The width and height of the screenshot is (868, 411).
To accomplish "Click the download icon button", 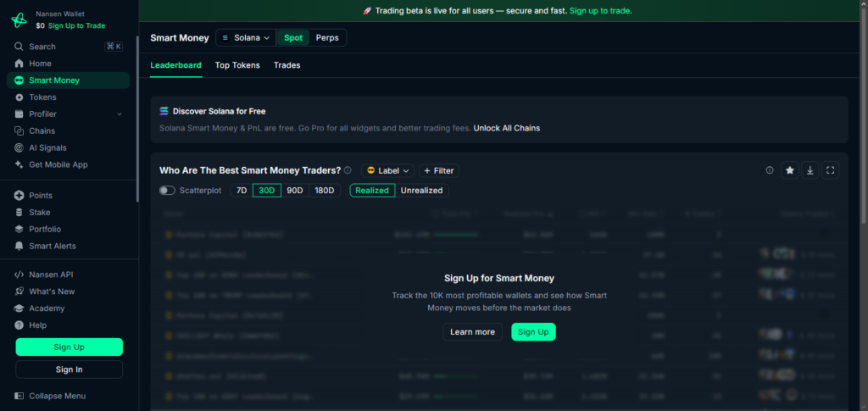I will coord(810,170).
